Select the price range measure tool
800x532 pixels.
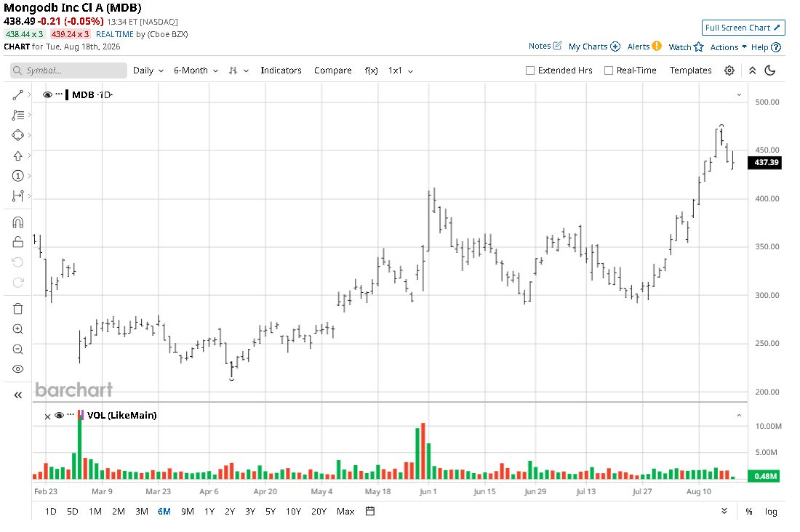click(18, 196)
